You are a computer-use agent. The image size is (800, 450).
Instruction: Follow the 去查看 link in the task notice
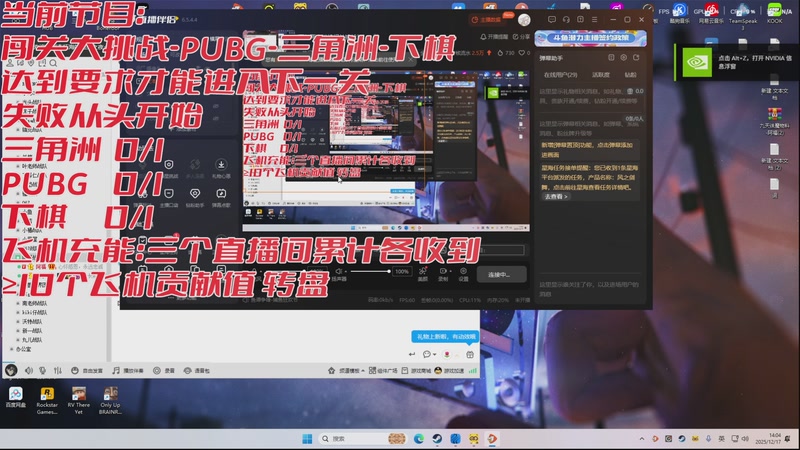coord(555,196)
